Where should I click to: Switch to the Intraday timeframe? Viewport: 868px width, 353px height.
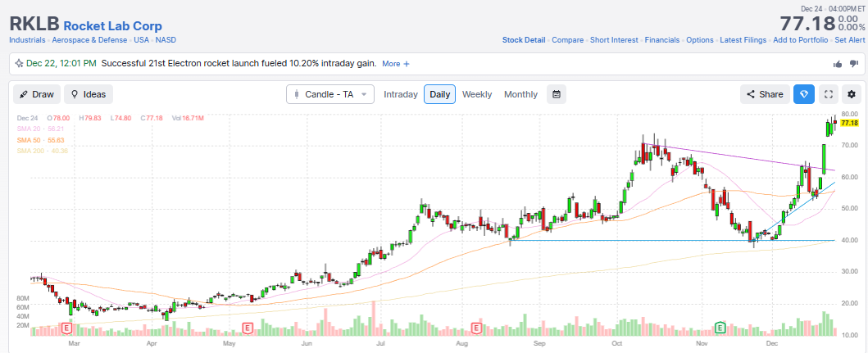pyautogui.click(x=401, y=94)
